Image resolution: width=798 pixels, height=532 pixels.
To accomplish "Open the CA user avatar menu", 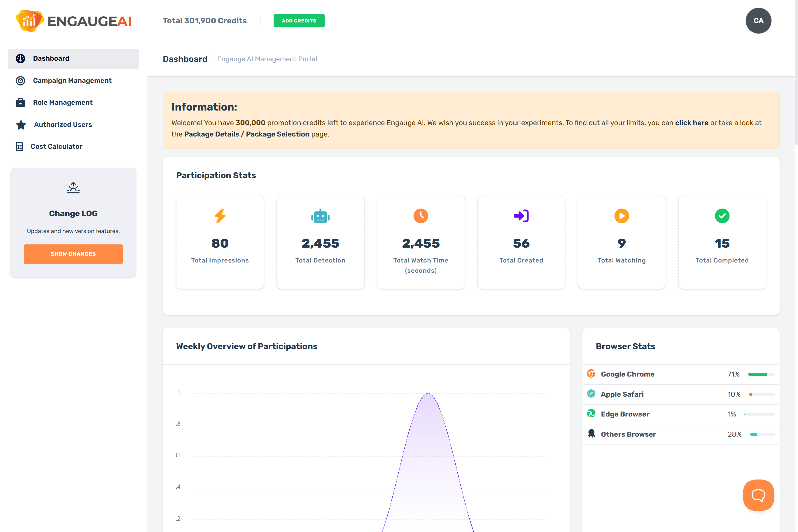I will [x=758, y=21].
